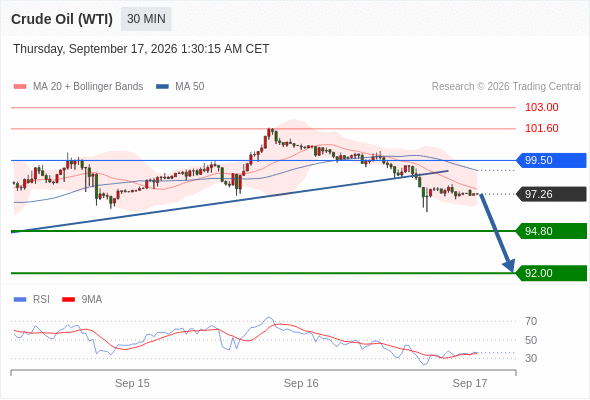Click the 101.60 resistance label
590x400 pixels.
click(541, 128)
